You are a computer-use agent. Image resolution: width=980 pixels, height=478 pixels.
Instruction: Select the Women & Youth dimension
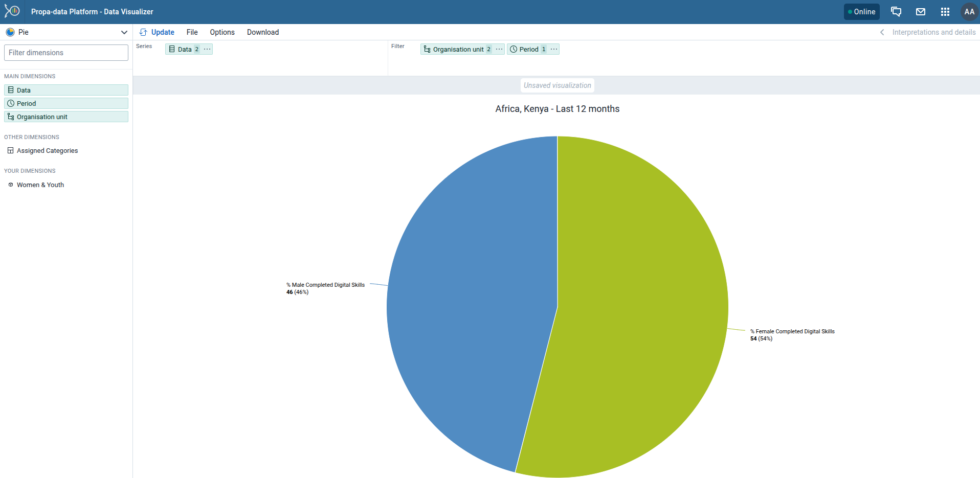[x=40, y=185]
